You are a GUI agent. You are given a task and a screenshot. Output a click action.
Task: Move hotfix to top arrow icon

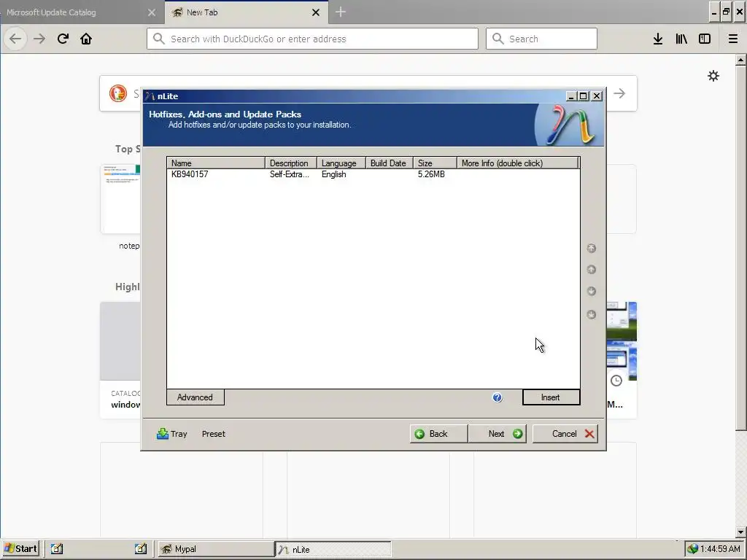point(591,248)
